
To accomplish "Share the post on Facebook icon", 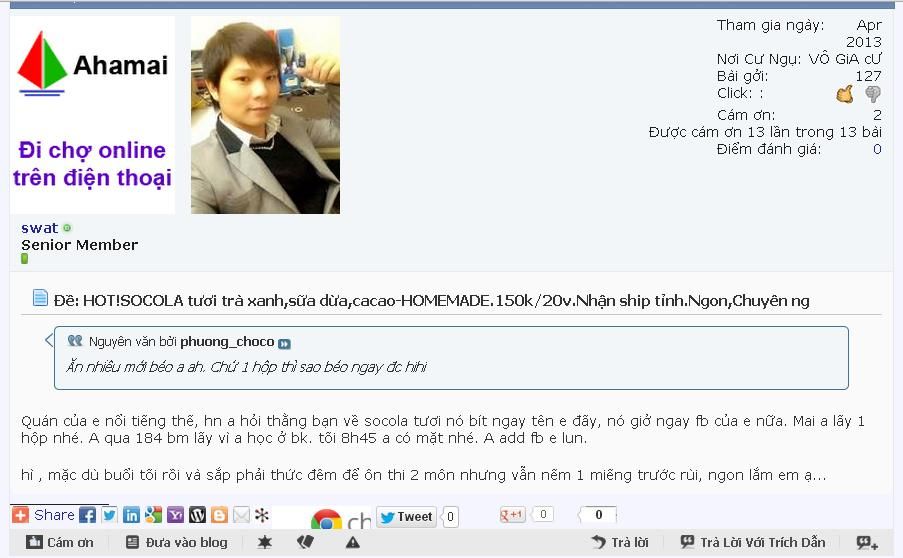I will (x=88, y=515).
